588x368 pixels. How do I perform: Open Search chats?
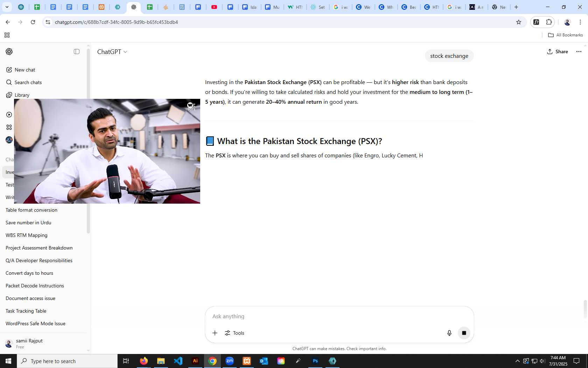point(24,82)
